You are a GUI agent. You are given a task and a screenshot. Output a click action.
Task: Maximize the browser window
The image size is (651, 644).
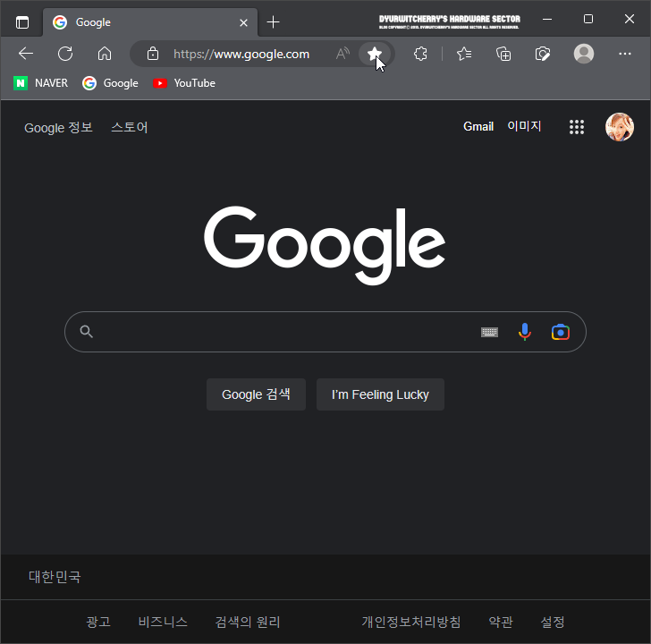click(588, 19)
